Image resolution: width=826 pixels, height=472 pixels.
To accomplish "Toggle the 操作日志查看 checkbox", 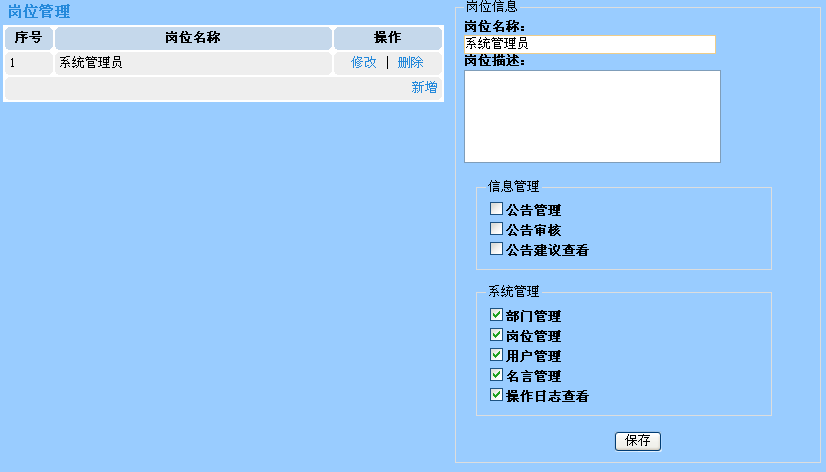I will pos(496,395).
